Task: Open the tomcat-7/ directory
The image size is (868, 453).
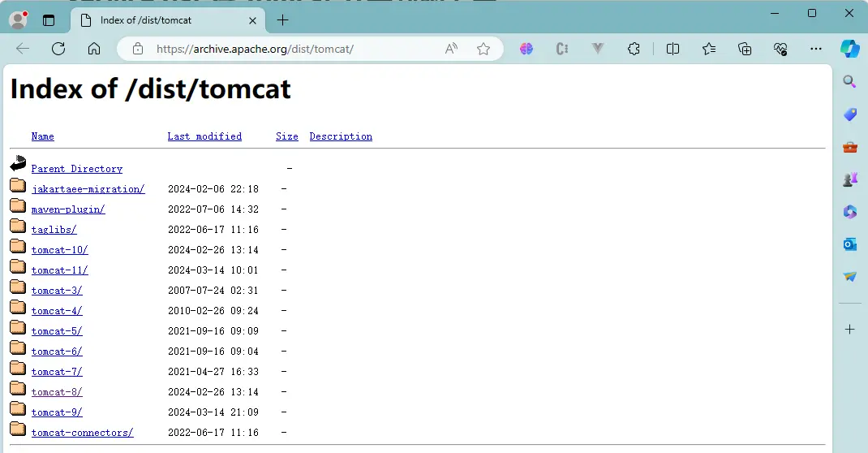Action: (x=57, y=372)
